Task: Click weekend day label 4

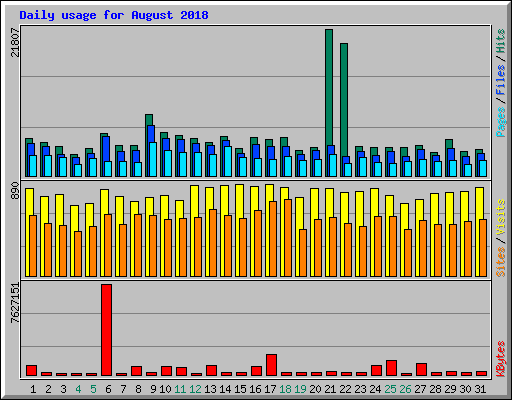Action: [x=78, y=389]
